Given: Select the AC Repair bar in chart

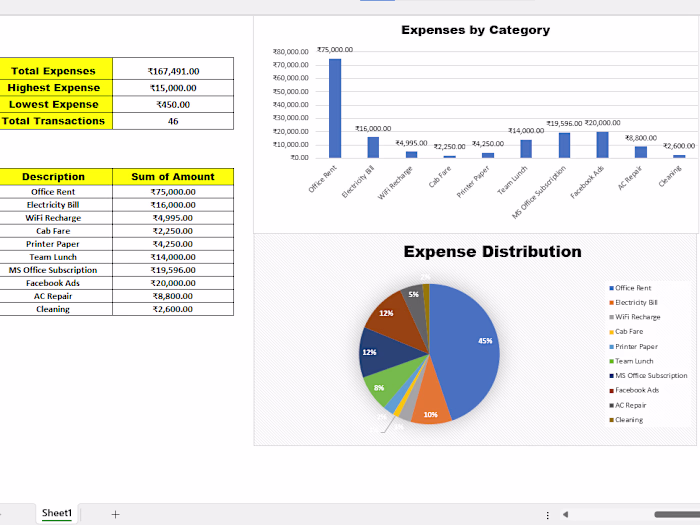Looking at the screenshot, I should [641, 152].
